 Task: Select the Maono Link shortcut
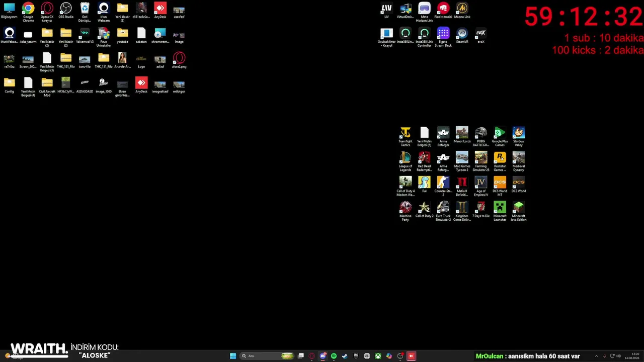[x=462, y=11]
